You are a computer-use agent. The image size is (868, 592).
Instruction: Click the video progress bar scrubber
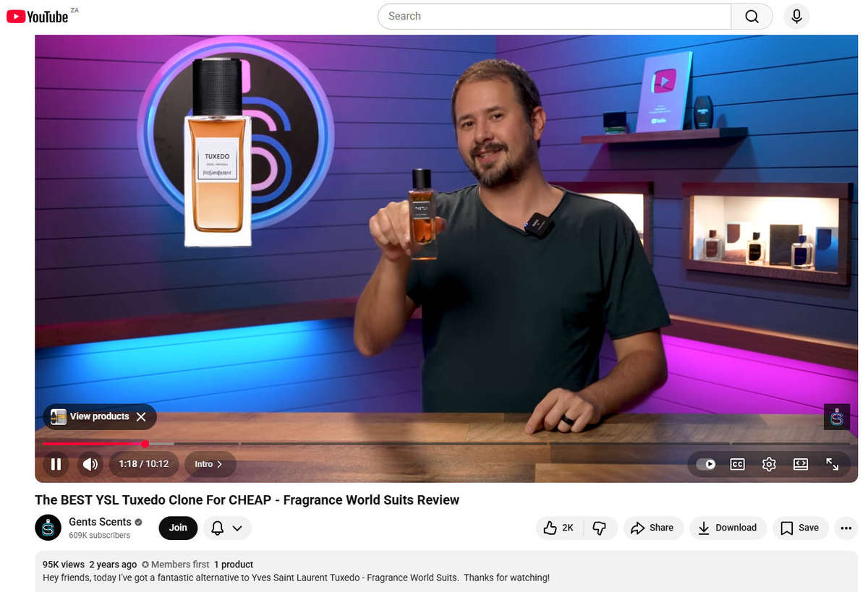(145, 443)
